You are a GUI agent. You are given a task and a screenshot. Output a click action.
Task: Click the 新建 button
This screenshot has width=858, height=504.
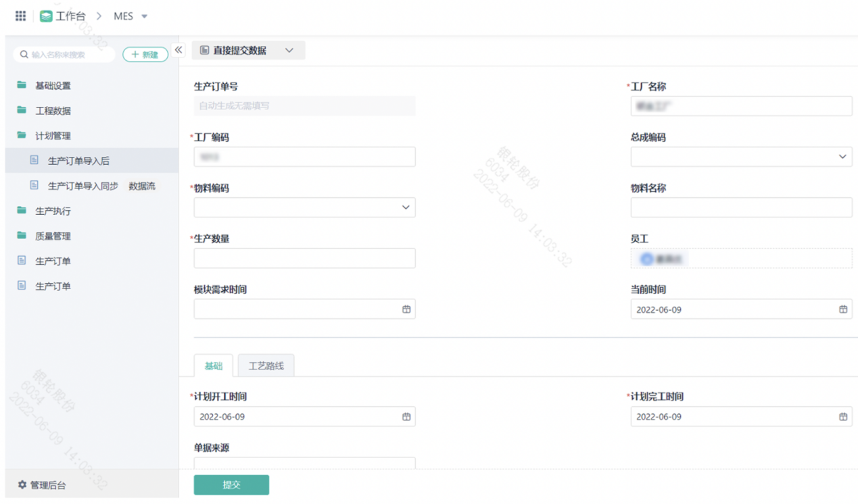(x=145, y=55)
